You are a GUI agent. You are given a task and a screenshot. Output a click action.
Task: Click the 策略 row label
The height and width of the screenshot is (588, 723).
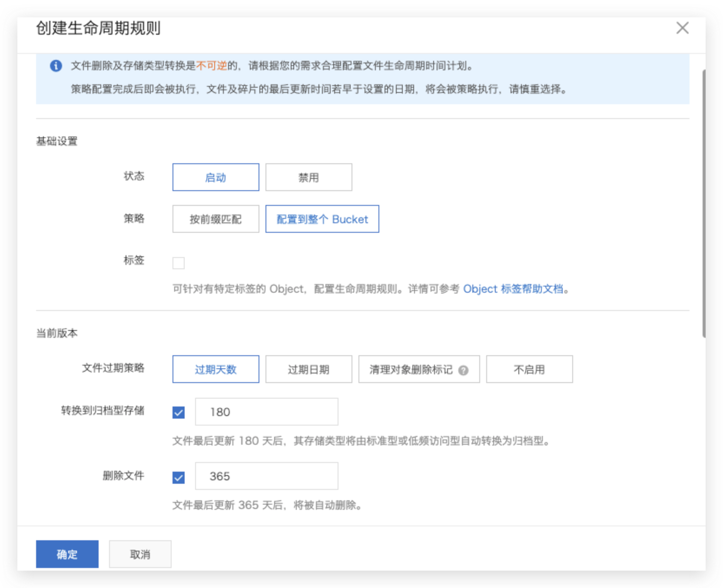point(134,218)
